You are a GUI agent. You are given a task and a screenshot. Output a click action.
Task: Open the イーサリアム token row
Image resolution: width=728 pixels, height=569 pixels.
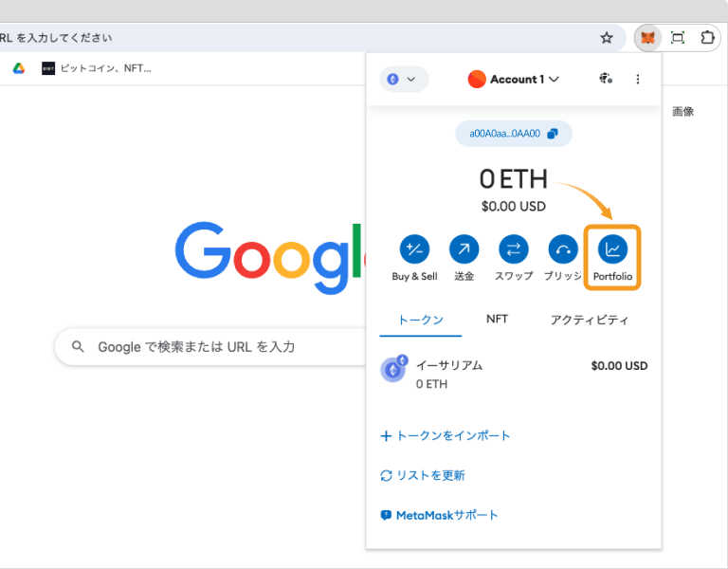(514, 374)
